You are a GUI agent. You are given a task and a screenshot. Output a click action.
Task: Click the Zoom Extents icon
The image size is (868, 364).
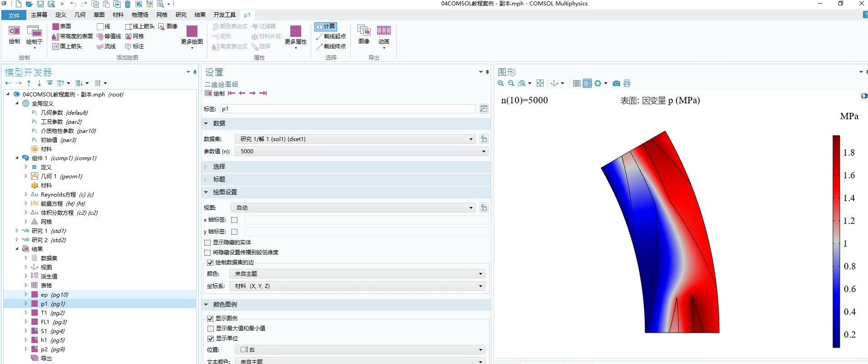[540, 83]
